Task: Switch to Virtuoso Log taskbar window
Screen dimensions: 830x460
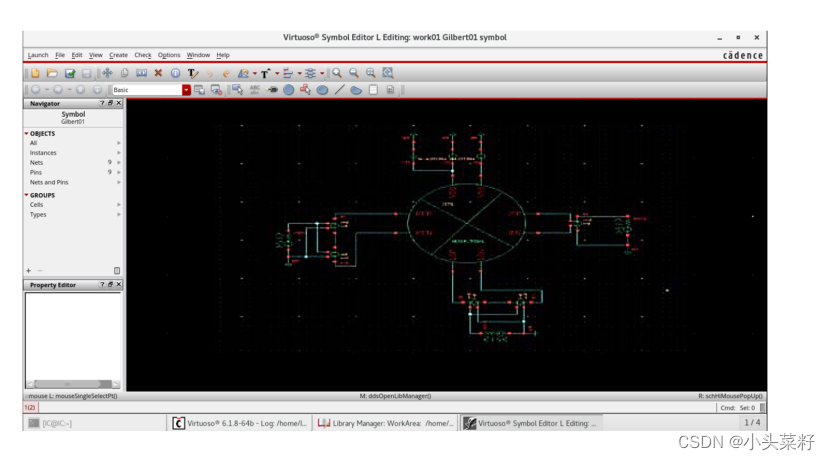Action: point(240,423)
